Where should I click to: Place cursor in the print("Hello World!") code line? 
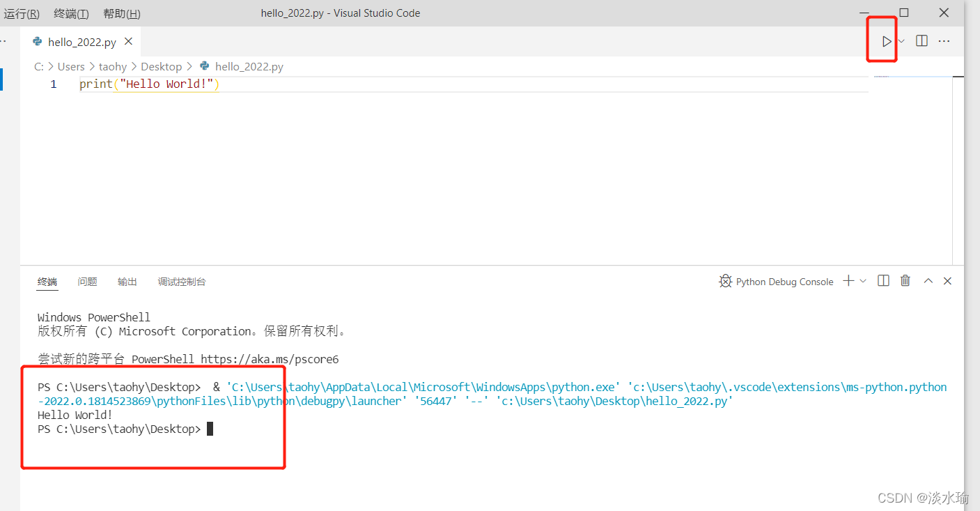149,84
